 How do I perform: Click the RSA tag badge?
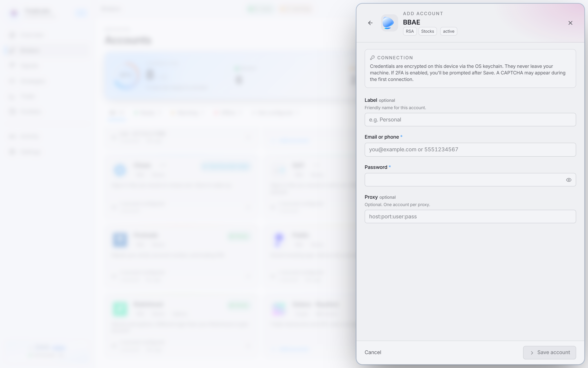(410, 31)
